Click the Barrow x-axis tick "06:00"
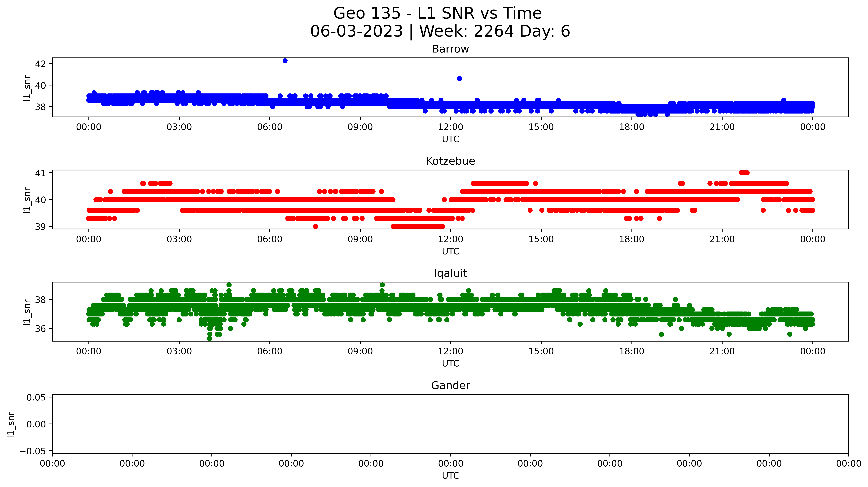 (x=270, y=127)
